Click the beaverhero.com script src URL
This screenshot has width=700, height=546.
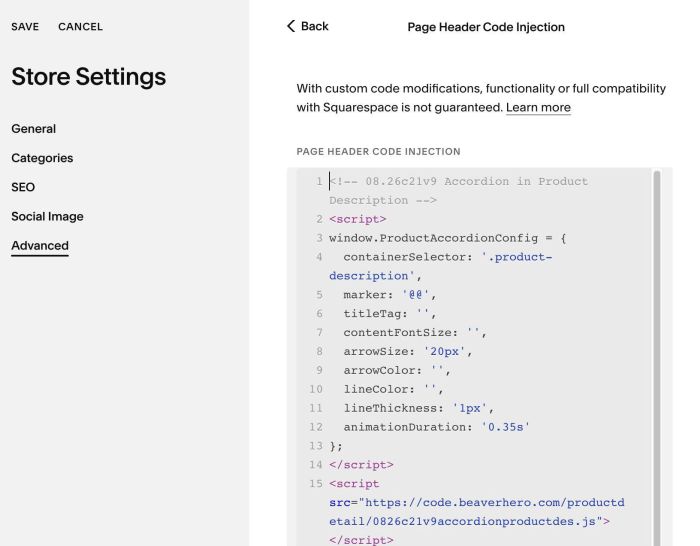[x=477, y=512]
